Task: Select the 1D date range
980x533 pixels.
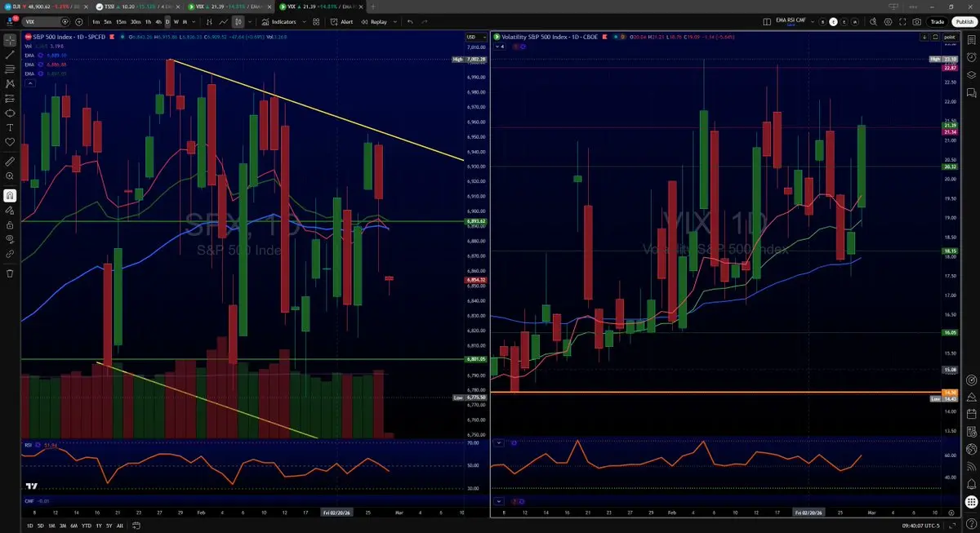Action: (30, 526)
